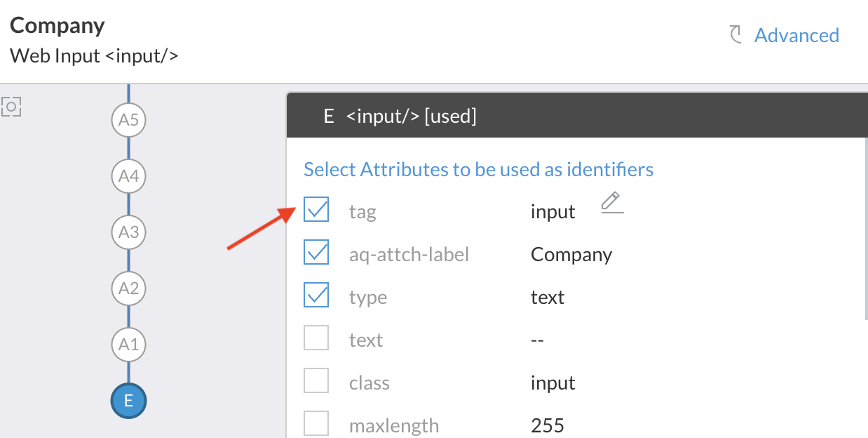Click the Web Input subtitle text
The width and height of the screenshot is (868, 438).
pos(95,56)
